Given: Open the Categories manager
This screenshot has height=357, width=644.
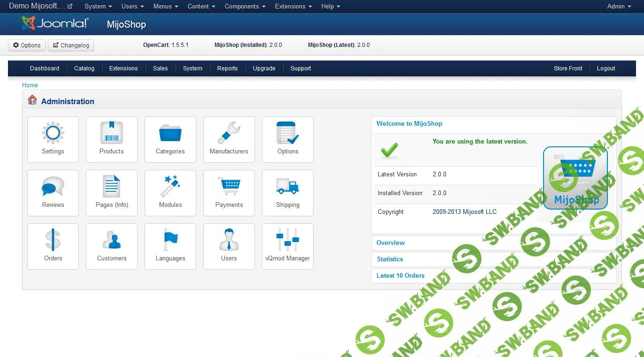Looking at the screenshot, I should [170, 139].
